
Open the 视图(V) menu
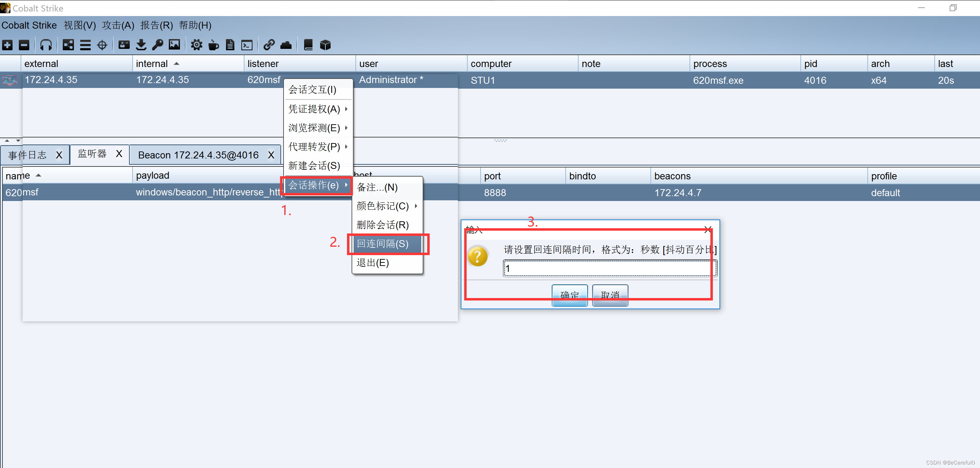click(80, 25)
